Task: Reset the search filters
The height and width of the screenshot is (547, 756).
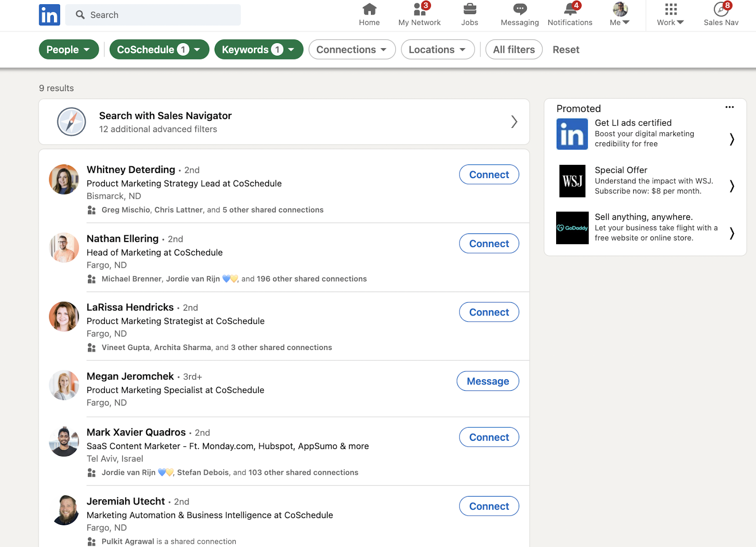Action: (566, 50)
